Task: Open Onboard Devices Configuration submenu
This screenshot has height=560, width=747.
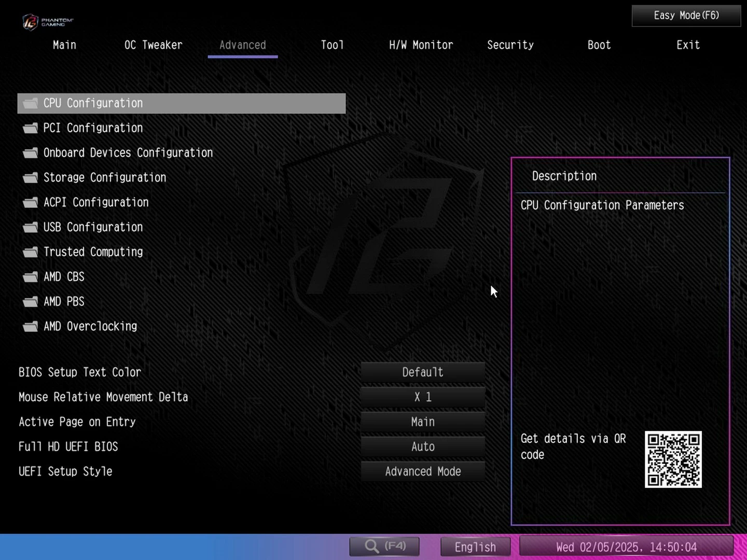Action: click(x=128, y=153)
